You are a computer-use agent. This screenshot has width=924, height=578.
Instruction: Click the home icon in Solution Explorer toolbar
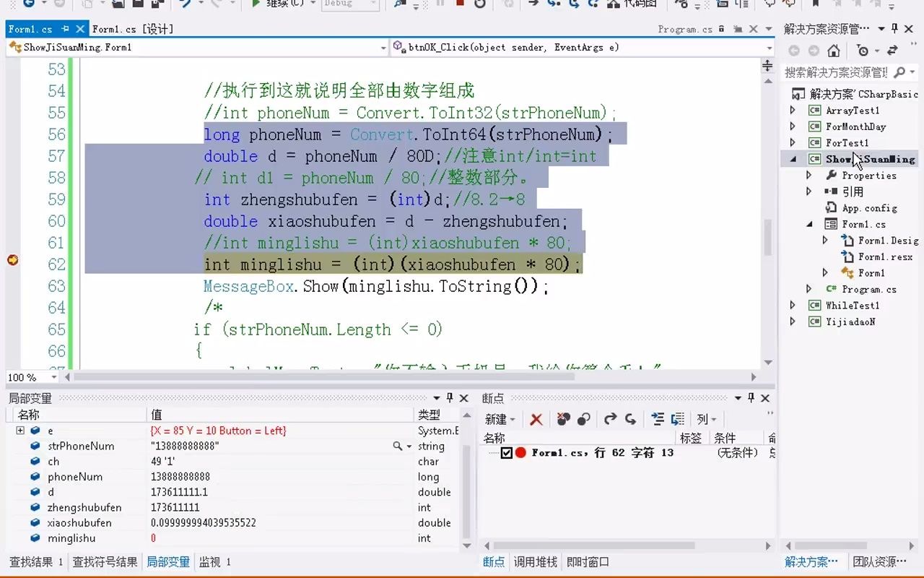[834, 51]
